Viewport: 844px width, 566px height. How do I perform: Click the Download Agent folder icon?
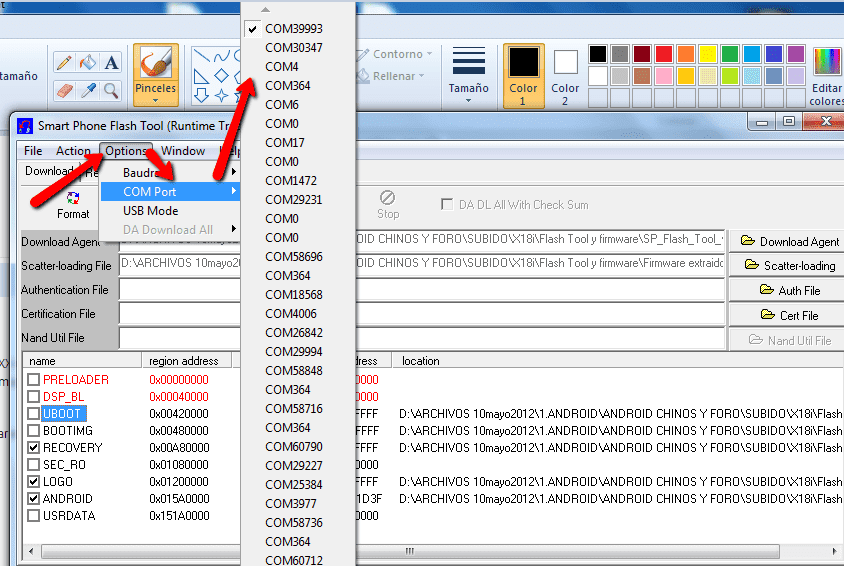coord(748,240)
